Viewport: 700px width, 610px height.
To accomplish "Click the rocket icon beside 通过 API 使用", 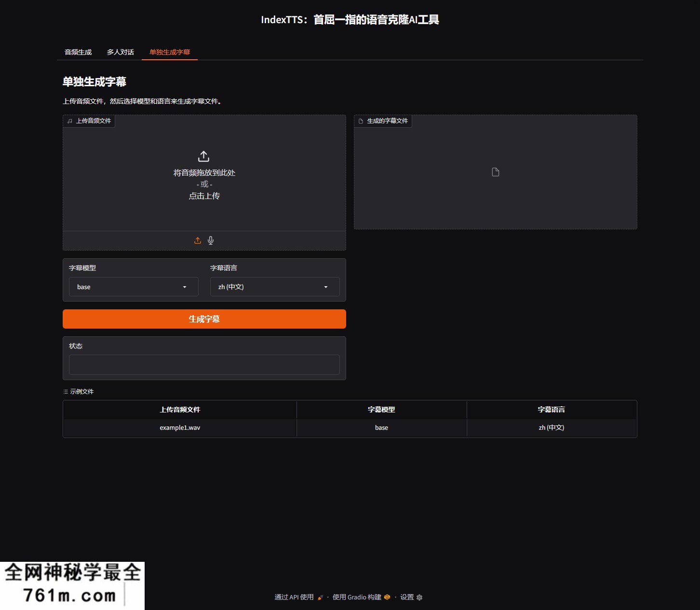I will coord(321,597).
